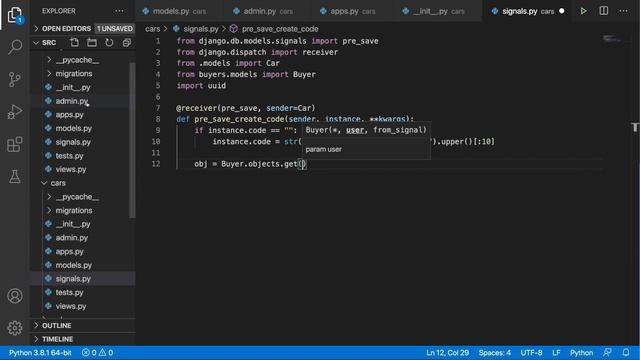
Task: Open the Extensions view
Action: pos(15,144)
